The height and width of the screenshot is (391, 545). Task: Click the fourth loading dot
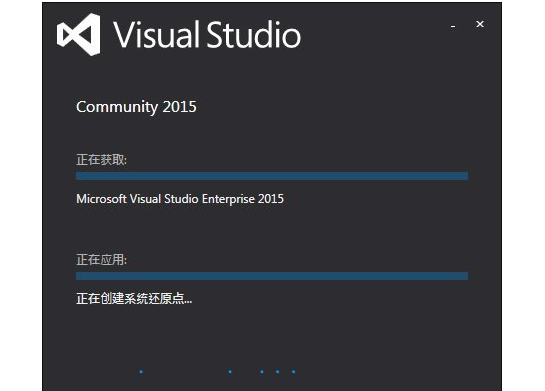(277, 372)
